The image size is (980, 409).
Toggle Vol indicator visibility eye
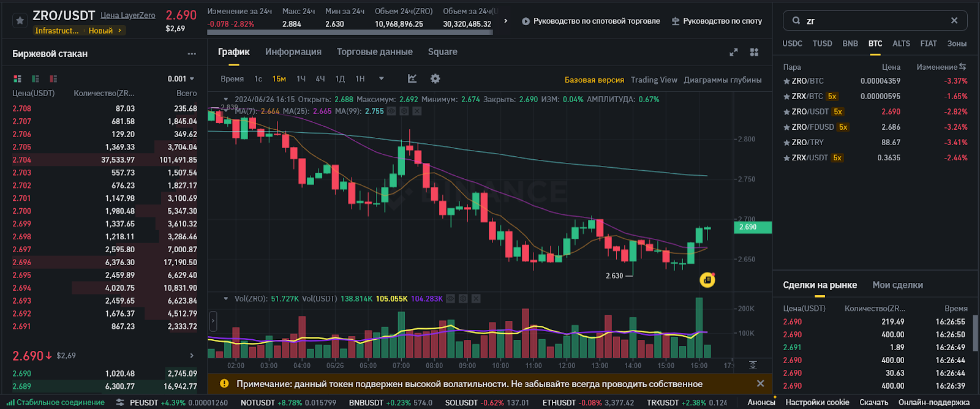click(x=451, y=299)
